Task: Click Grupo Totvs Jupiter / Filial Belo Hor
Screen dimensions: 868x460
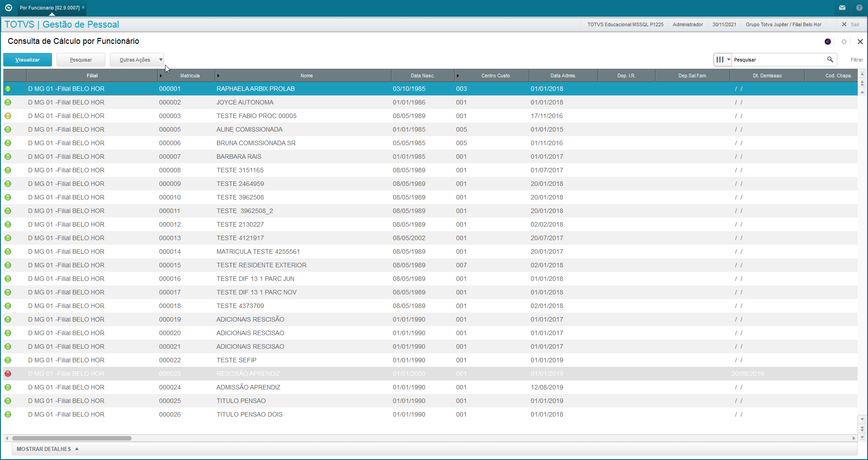Action: click(783, 24)
